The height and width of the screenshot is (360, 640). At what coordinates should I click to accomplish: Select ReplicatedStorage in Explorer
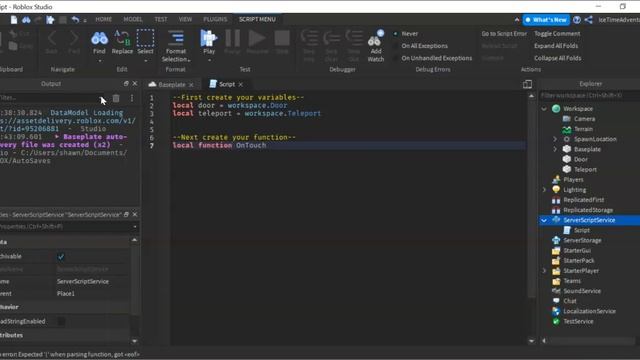[x=588, y=210]
